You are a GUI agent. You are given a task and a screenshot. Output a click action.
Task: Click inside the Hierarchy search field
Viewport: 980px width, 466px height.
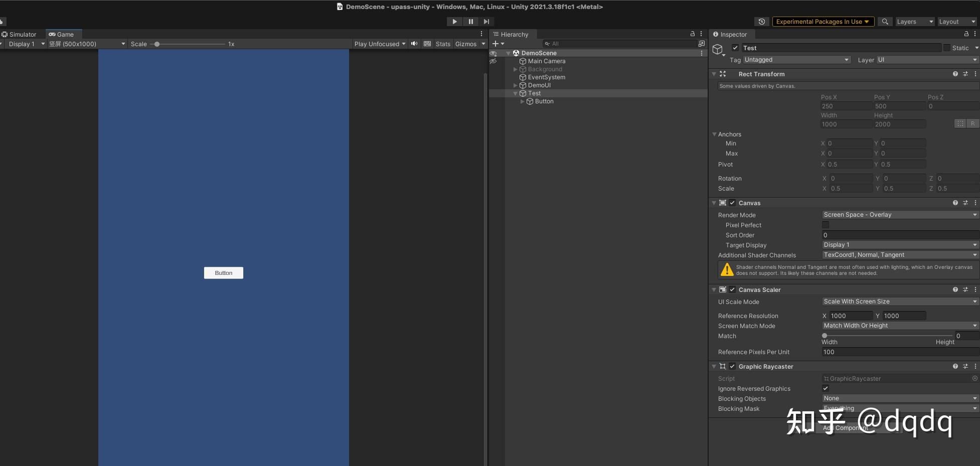[602, 44]
